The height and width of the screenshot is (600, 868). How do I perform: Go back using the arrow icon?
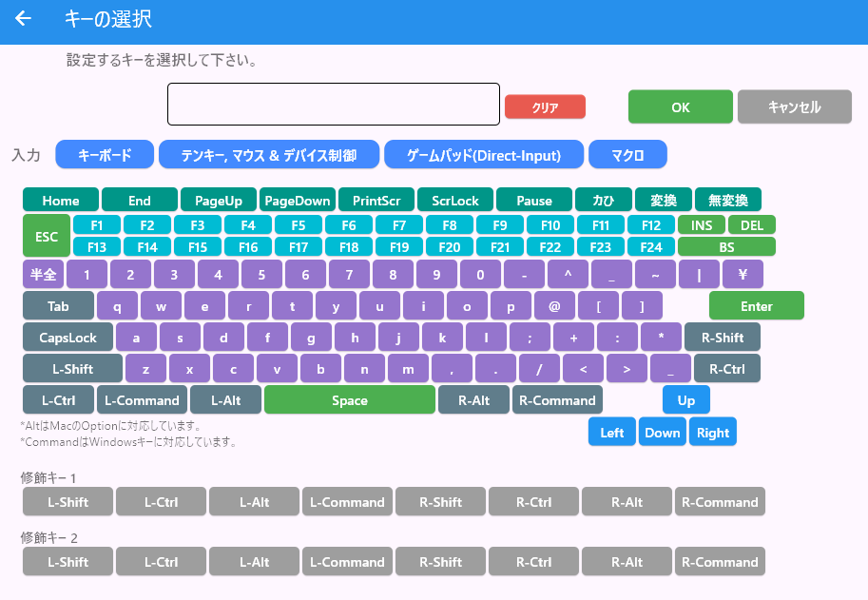click(x=23, y=19)
